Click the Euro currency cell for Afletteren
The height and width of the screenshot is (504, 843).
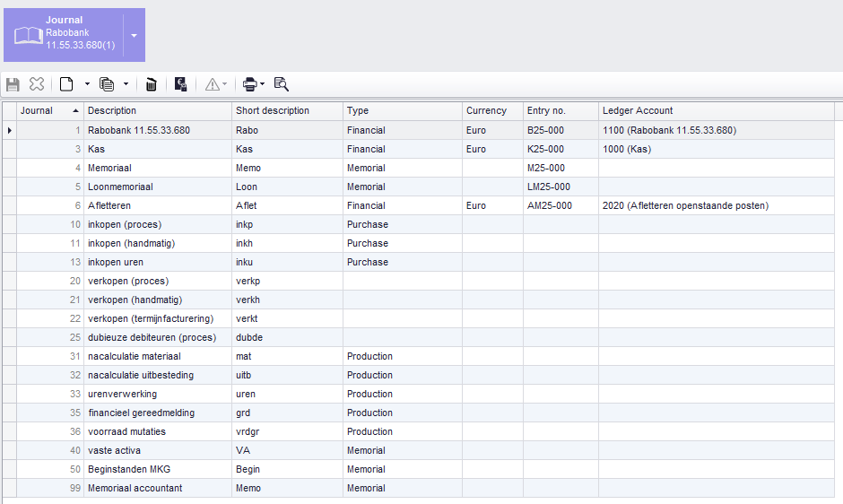tap(493, 205)
